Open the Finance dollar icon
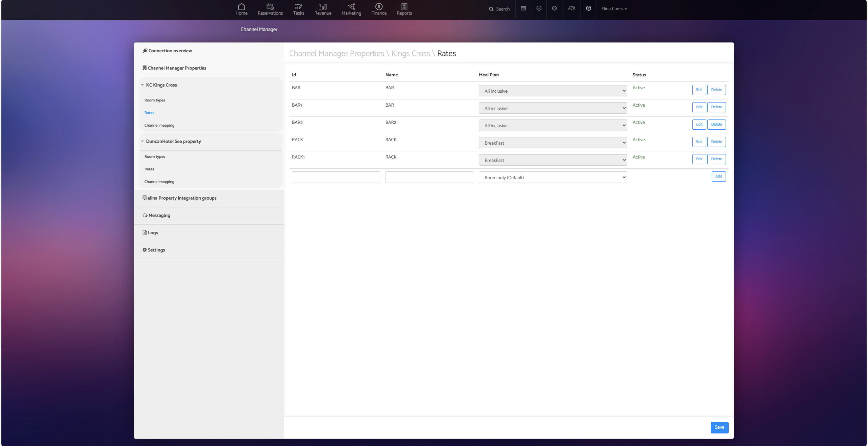The image size is (868, 446). pos(379,9)
